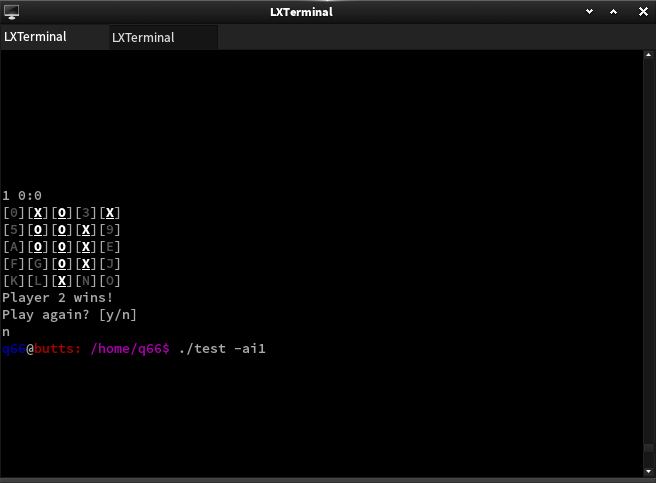The image size is (656, 483).
Task: Click the score line '1 0:0'
Action: 22,195
